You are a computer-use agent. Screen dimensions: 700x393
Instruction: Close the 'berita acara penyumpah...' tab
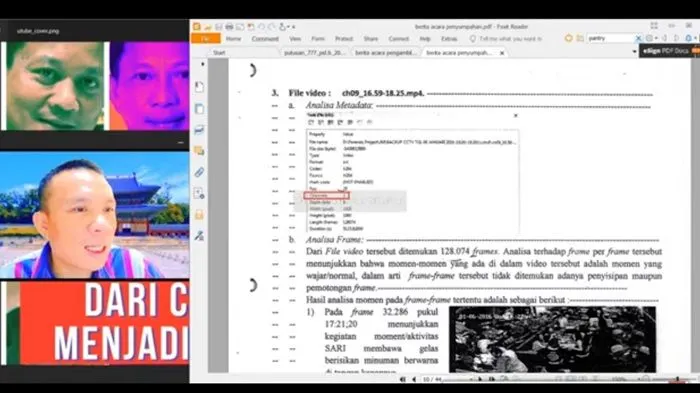502,53
